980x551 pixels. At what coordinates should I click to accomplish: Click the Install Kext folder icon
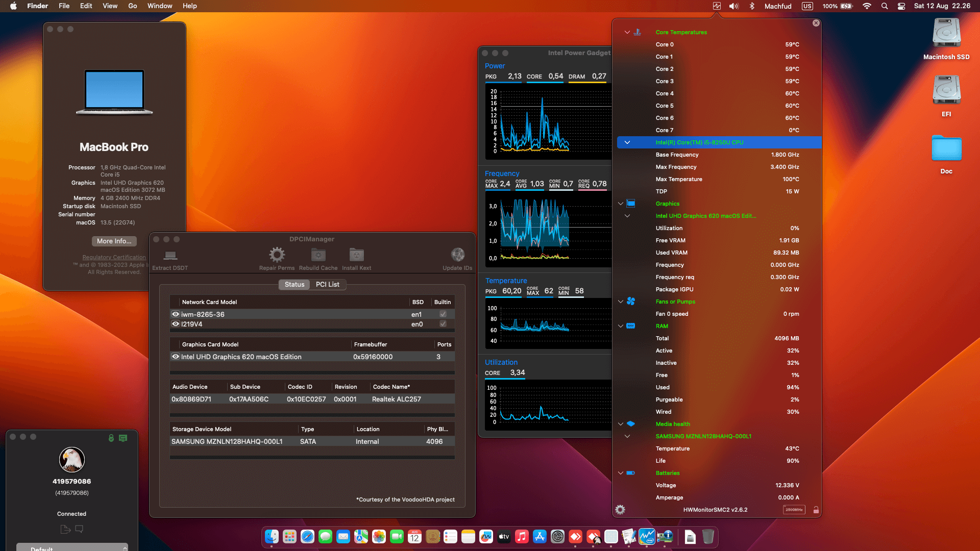pyautogui.click(x=356, y=254)
